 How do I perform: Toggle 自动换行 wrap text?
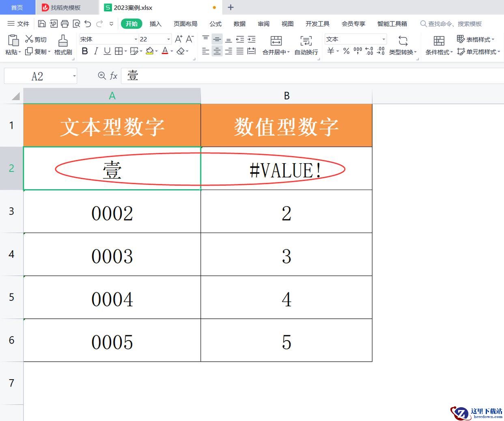point(306,45)
